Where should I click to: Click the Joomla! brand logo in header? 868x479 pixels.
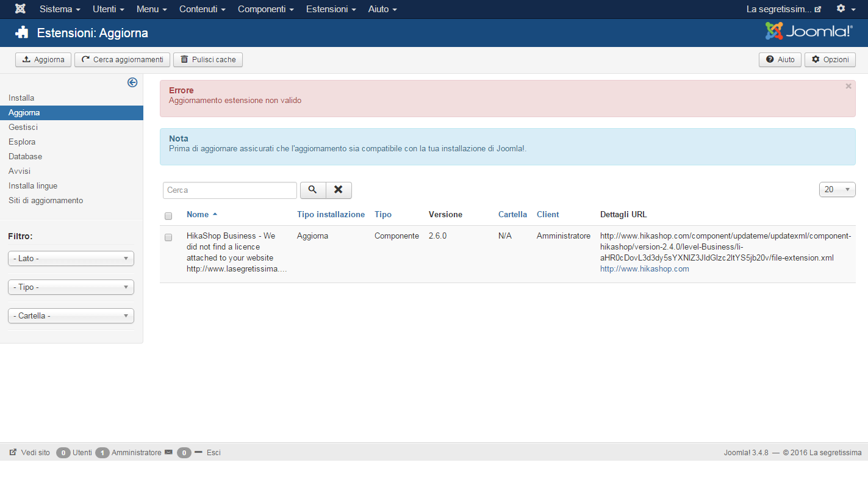pyautogui.click(x=809, y=32)
